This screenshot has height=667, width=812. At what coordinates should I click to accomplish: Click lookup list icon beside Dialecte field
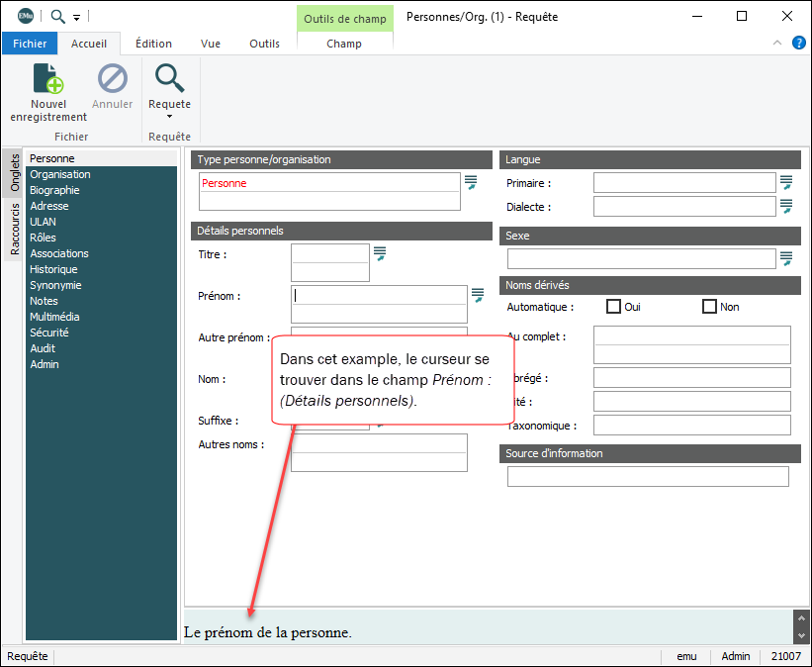(786, 206)
